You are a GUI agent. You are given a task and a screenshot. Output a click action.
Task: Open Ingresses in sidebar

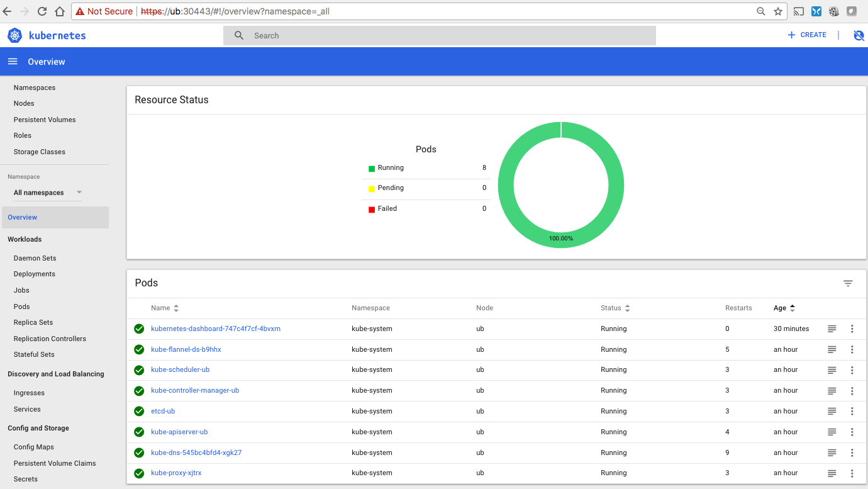point(29,393)
